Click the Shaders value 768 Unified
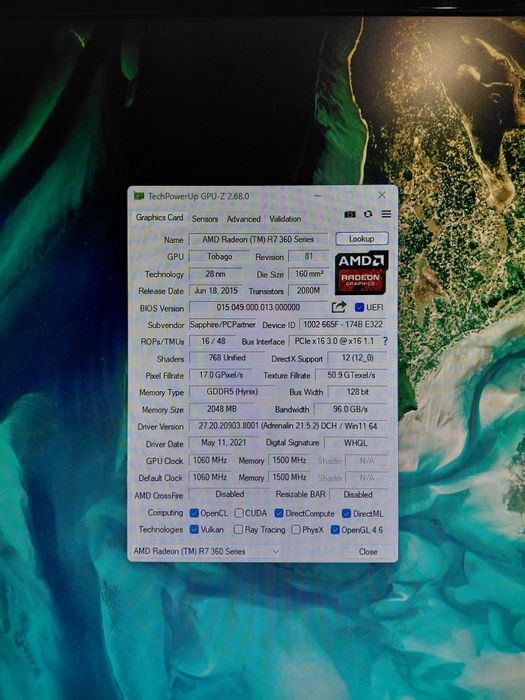Viewport: 525px width, 700px height. point(227,358)
